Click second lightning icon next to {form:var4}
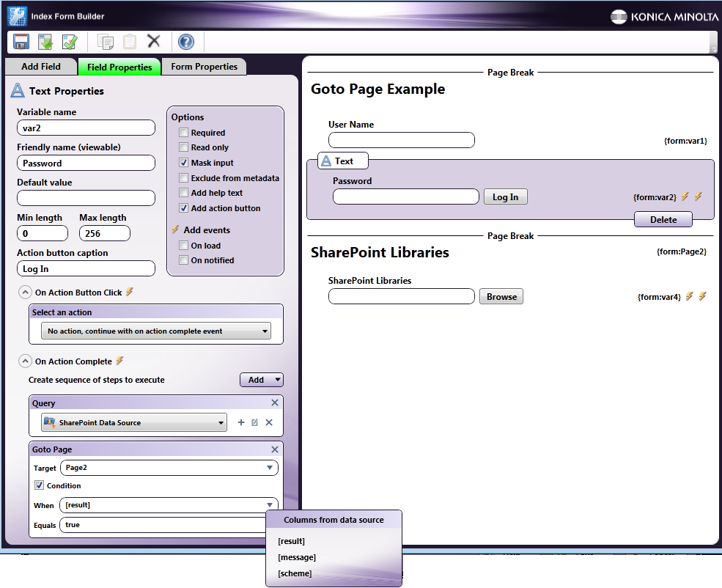 (x=702, y=296)
